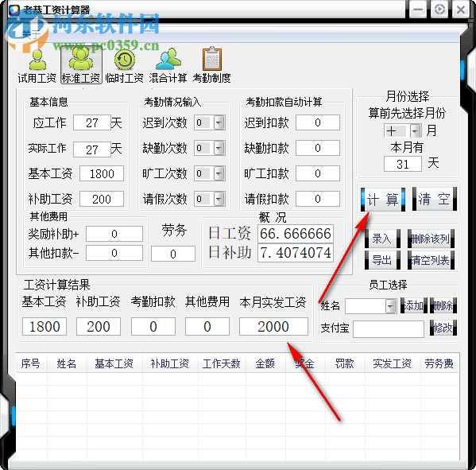The image size is (476, 470).
Task: Click the 日工资 value 66.666666
Action: point(296,234)
